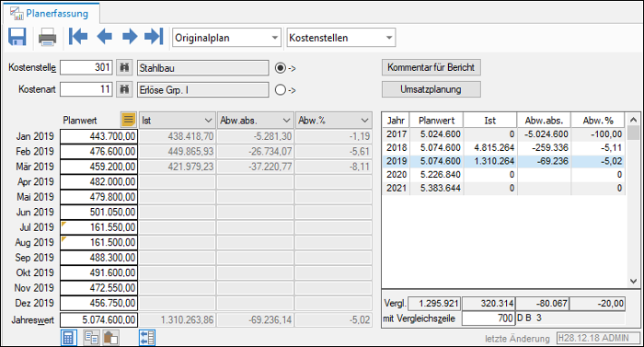The height and width of the screenshot is (347, 644).
Task: Click the Dez 2019 Planwert field
Action: point(99,303)
